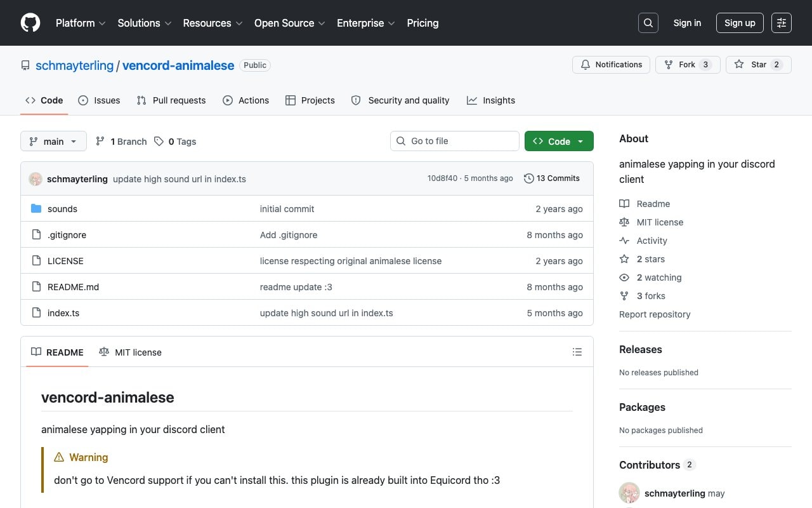Expand the Solutions menu
This screenshot has width=812, height=508.
(145, 23)
